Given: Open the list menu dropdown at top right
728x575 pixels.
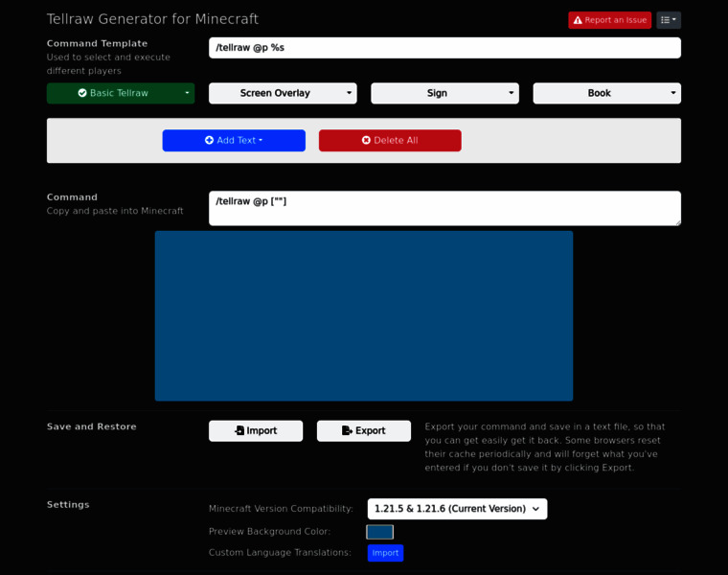Looking at the screenshot, I should [669, 20].
